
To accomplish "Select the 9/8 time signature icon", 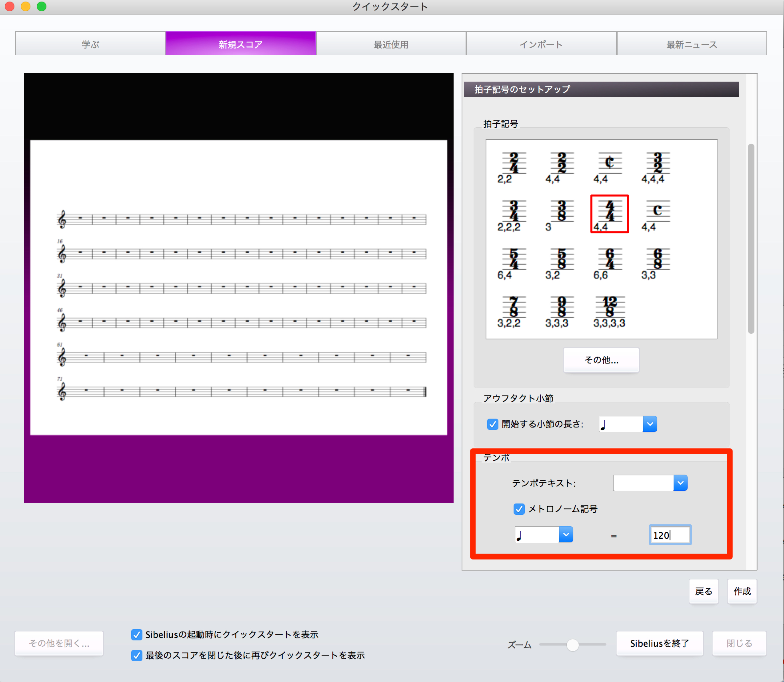I will (561, 311).
